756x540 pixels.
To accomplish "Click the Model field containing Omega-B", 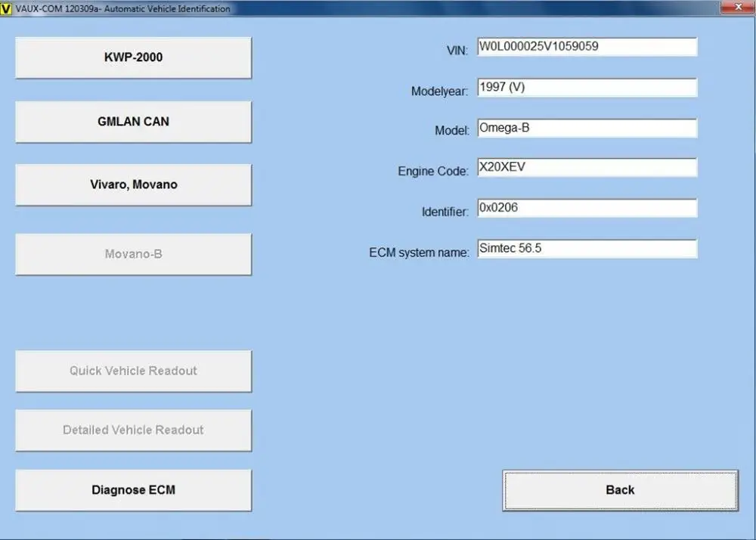I will 587,129.
